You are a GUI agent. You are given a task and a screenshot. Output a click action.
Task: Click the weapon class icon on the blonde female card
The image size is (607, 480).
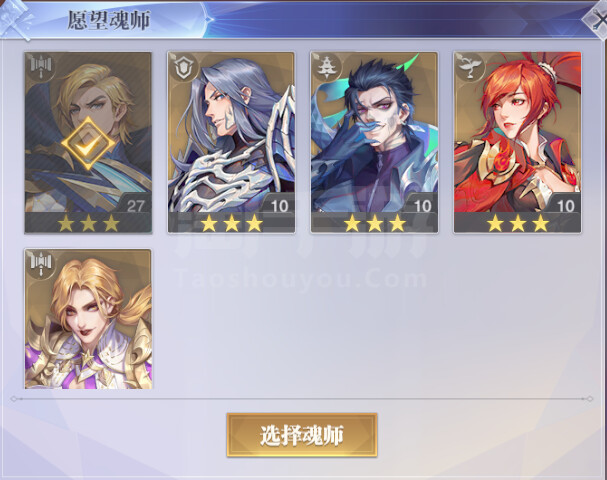pyautogui.click(x=41, y=264)
